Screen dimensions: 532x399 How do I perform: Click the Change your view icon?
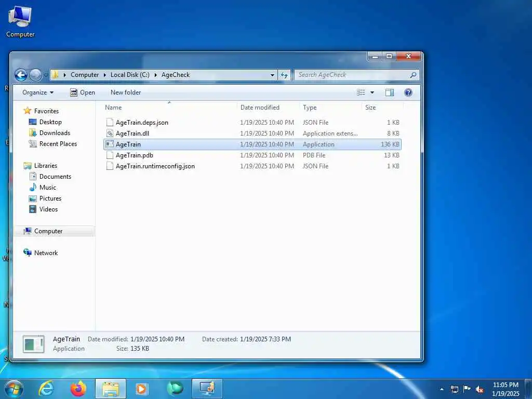coord(361,92)
